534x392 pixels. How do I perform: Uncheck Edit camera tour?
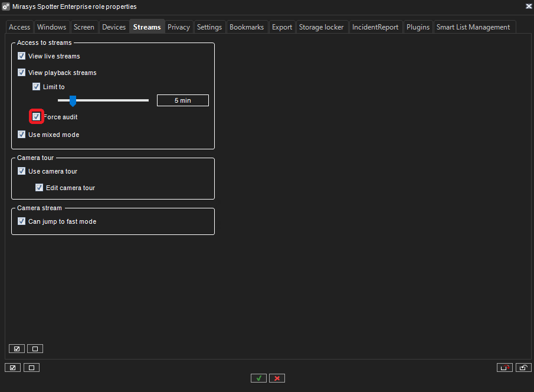(x=39, y=187)
